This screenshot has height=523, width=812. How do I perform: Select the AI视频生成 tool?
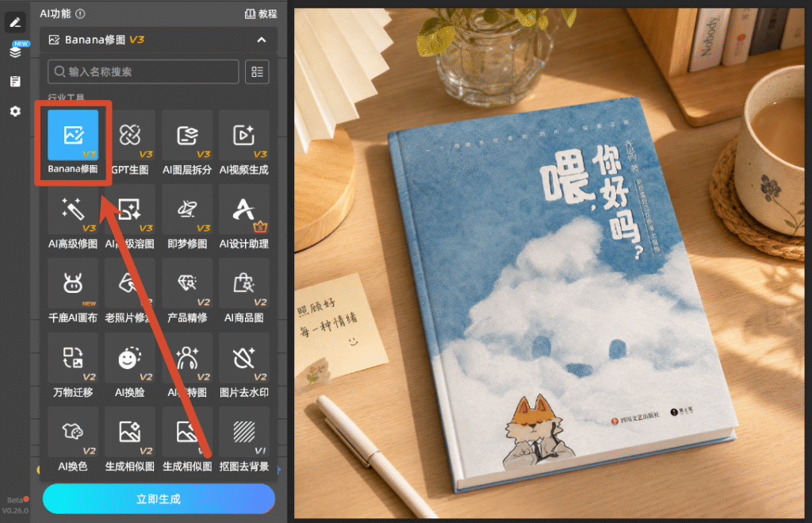click(244, 142)
